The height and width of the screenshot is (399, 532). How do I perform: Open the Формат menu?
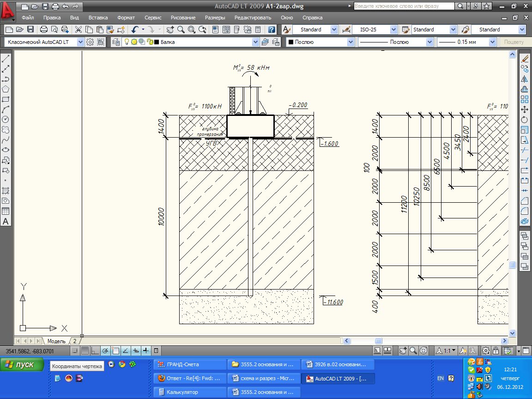click(126, 18)
